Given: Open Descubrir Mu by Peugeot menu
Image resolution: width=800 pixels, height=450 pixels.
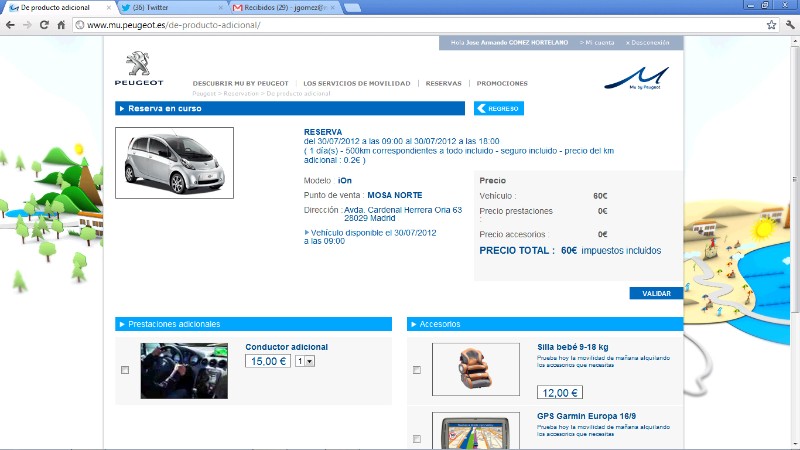Looking at the screenshot, I should pyautogui.click(x=240, y=83).
